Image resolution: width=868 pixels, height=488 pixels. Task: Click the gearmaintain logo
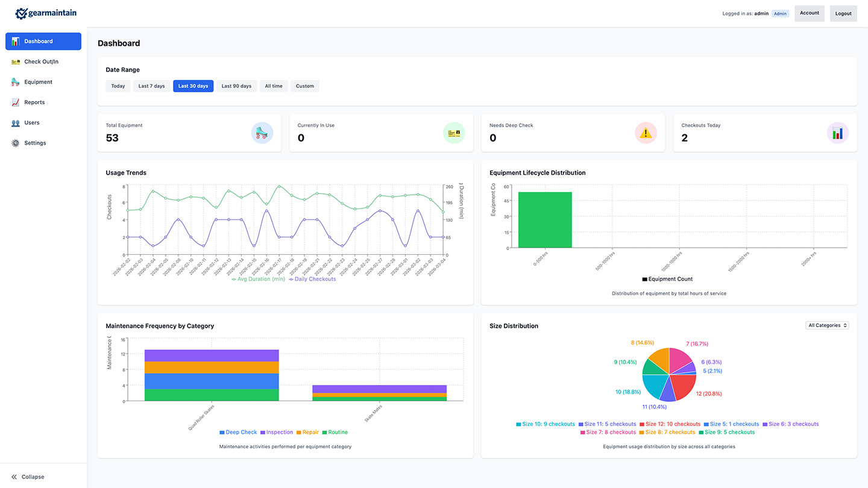pyautogui.click(x=46, y=13)
